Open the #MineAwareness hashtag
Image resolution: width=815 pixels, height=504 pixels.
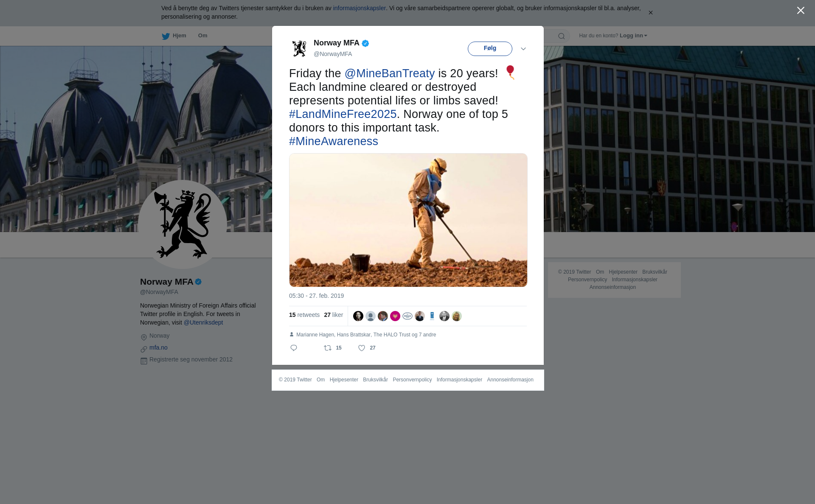334,141
